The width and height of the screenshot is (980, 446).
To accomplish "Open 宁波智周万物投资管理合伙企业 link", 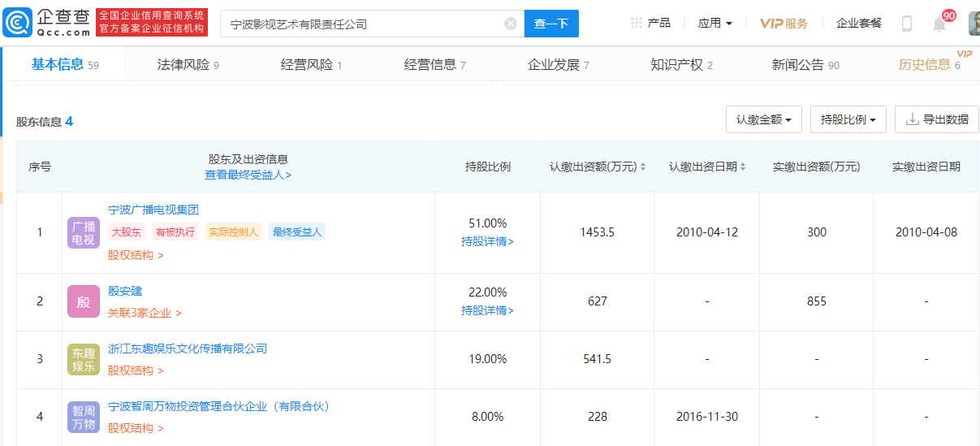I will pyautogui.click(x=219, y=406).
